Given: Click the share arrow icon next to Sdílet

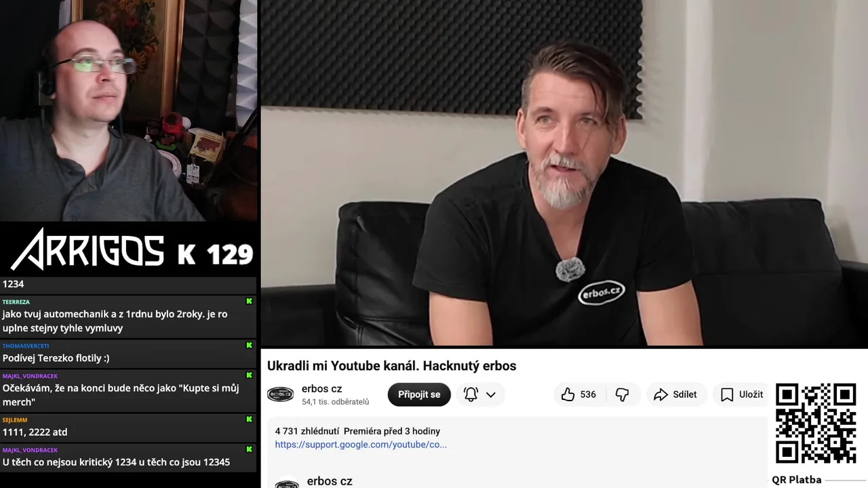Looking at the screenshot, I should [660, 394].
